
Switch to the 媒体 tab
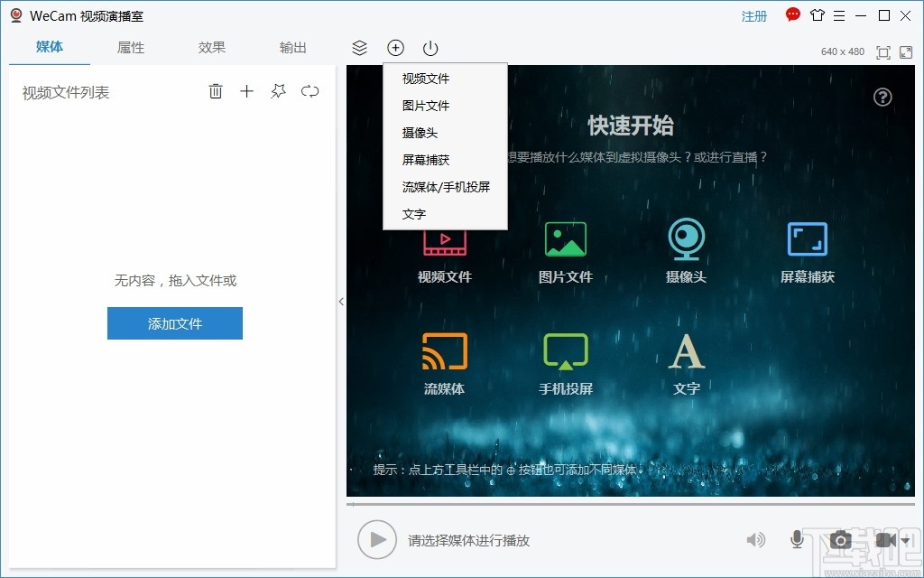pos(50,47)
